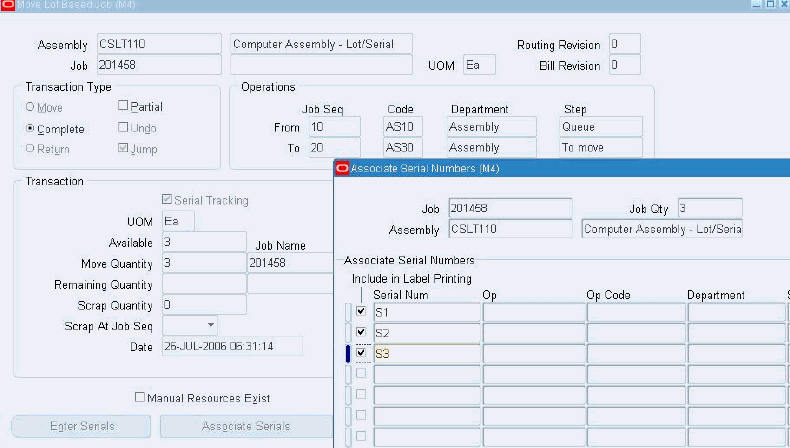Toggle the Jump checkbox

point(123,148)
